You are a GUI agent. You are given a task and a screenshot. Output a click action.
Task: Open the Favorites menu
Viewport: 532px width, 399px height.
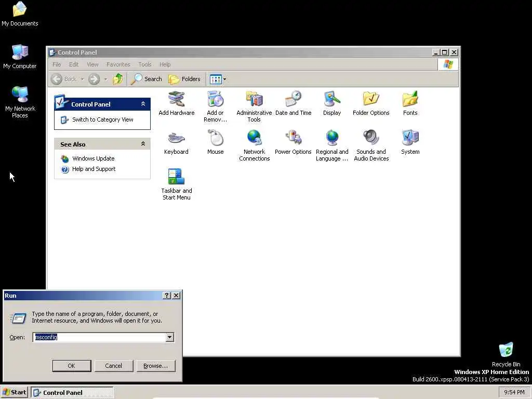(118, 64)
